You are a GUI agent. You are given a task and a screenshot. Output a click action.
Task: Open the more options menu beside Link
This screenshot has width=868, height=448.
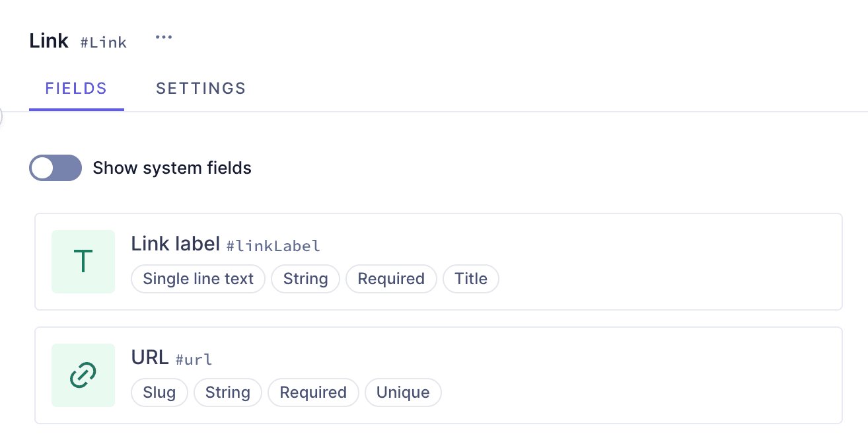pyautogui.click(x=163, y=37)
